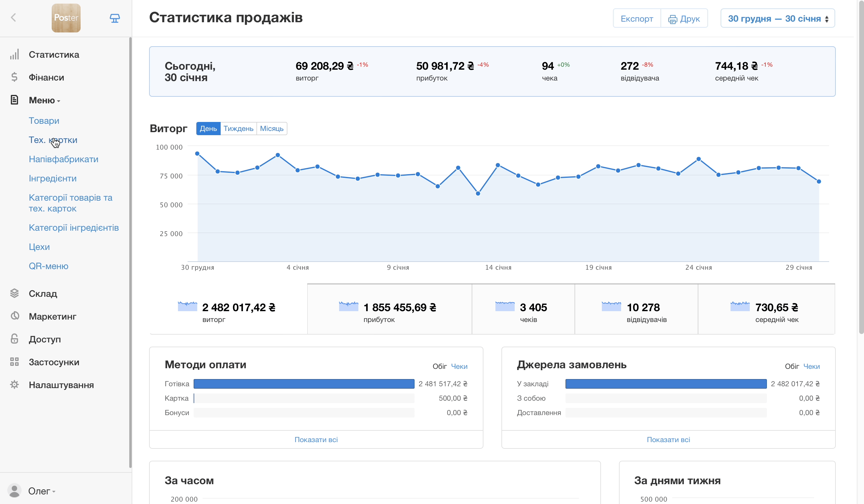The width and height of the screenshot is (864, 504).
Task: Click the Settings gear icon
Action: pyautogui.click(x=14, y=384)
